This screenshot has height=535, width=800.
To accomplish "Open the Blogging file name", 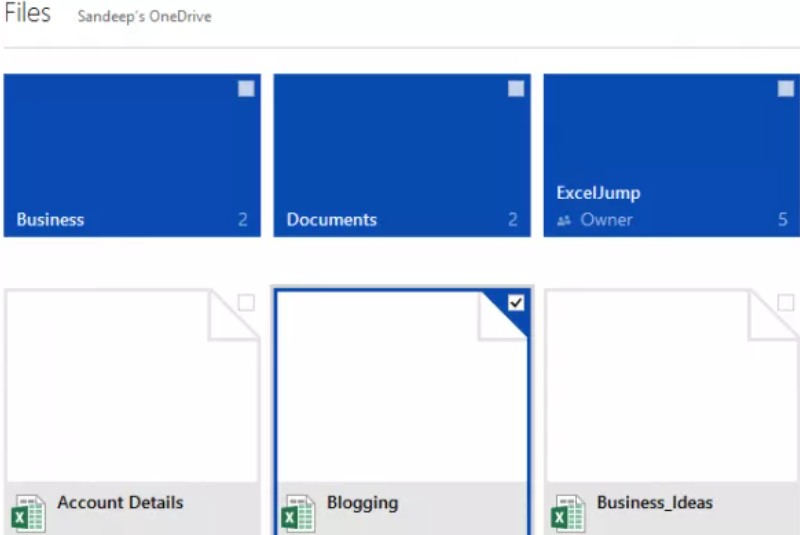I will point(362,503).
